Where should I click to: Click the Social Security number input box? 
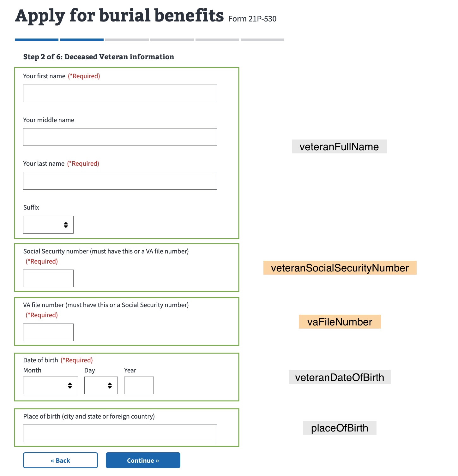(x=48, y=278)
